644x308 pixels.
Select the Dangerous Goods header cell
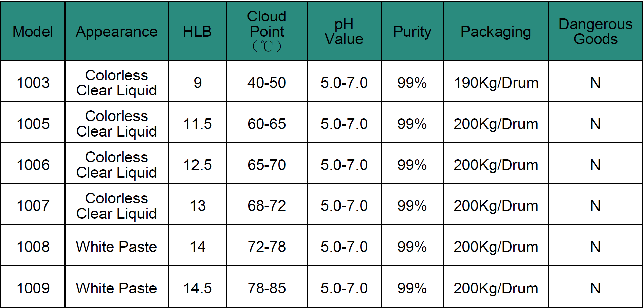(596, 31)
